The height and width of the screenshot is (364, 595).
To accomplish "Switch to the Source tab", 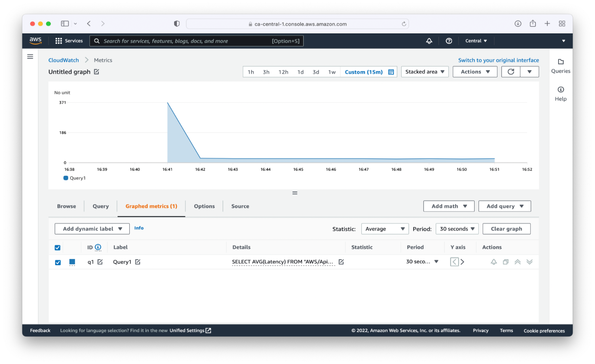I will pos(240,206).
